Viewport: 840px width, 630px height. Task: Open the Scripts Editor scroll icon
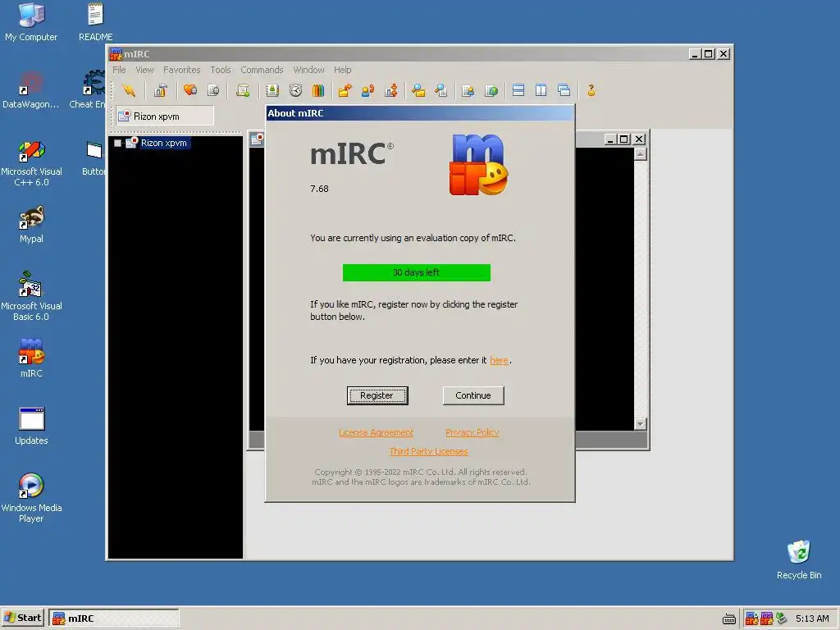click(243, 90)
